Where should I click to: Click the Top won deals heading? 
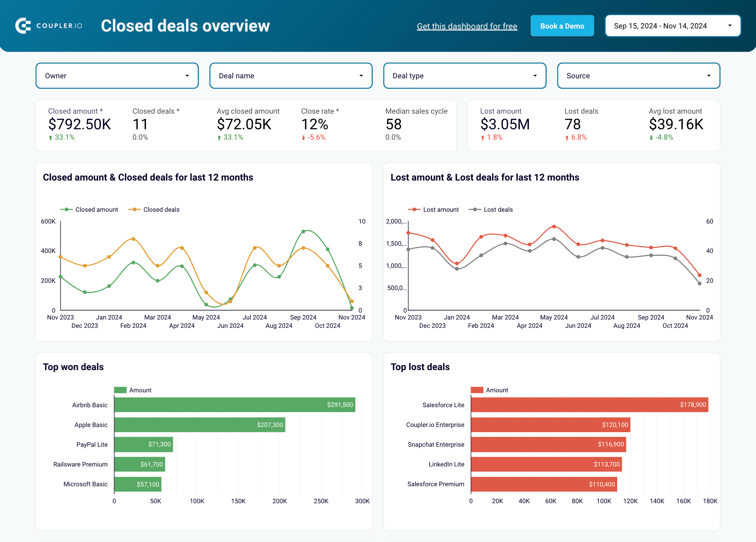pos(73,367)
